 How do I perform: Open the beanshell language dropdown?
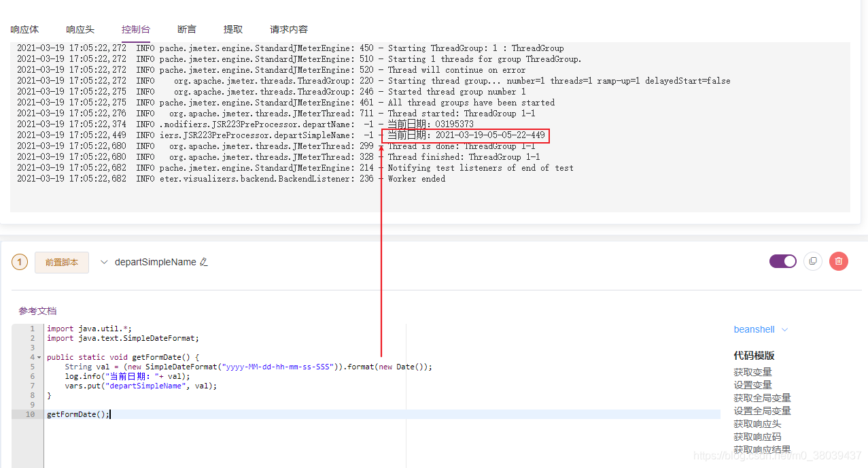coord(761,329)
